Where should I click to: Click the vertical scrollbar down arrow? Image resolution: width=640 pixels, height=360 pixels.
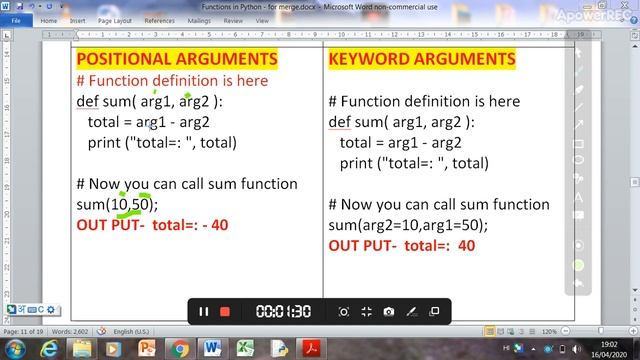click(x=635, y=290)
